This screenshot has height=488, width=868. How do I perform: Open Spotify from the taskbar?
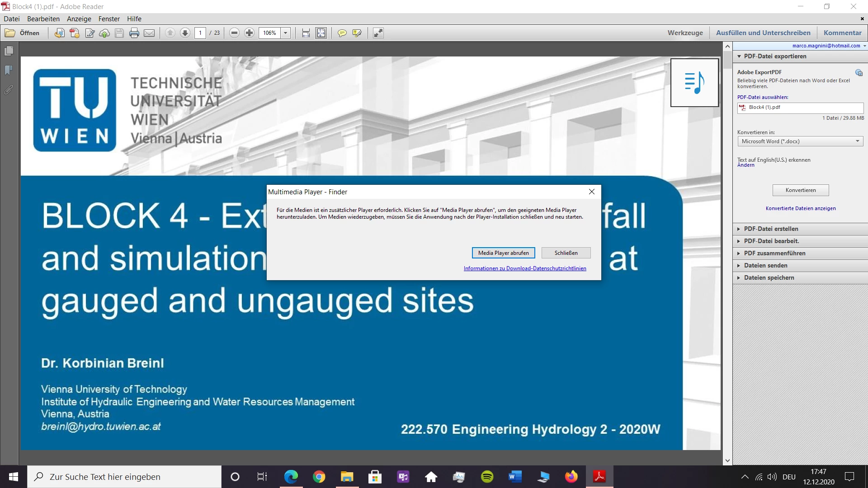(x=487, y=477)
